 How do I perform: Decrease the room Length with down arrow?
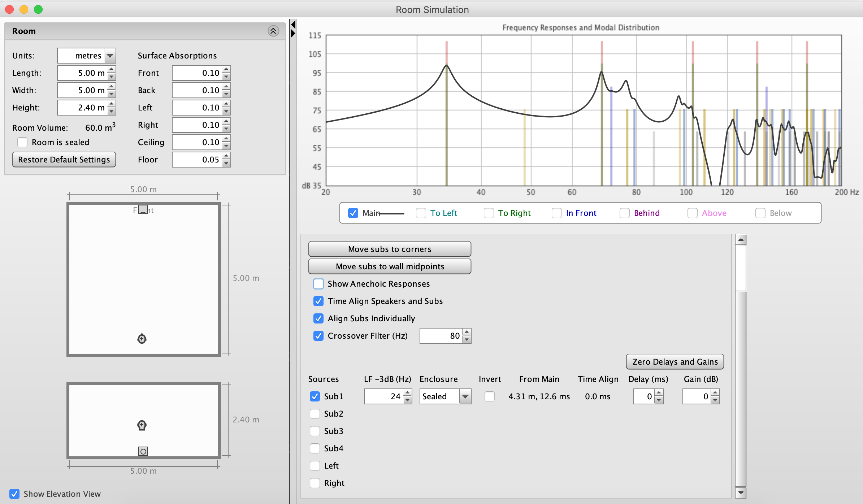(x=112, y=77)
